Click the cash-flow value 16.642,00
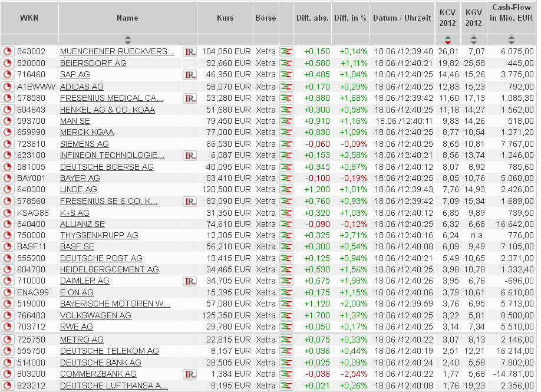The height and width of the screenshot is (392, 541). click(515, 225)
